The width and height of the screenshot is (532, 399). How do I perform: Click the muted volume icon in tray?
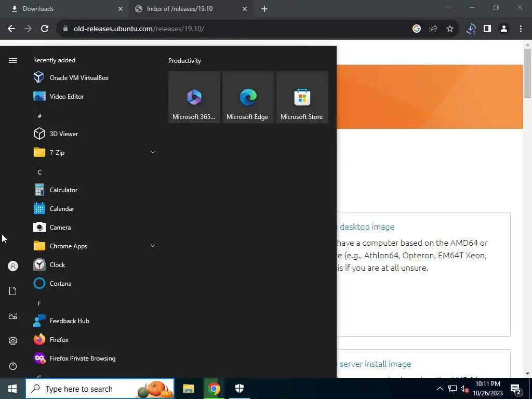(x=465, y=389)
